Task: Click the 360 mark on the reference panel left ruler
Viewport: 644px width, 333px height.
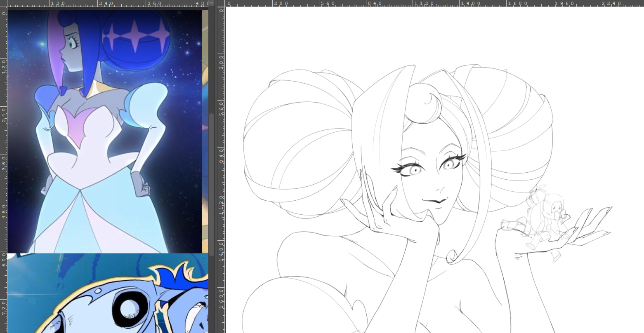Action: coord(3,157)
